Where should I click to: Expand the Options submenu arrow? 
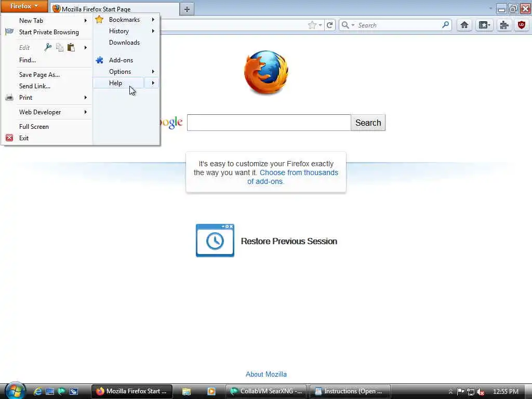(x=153, y=72)
